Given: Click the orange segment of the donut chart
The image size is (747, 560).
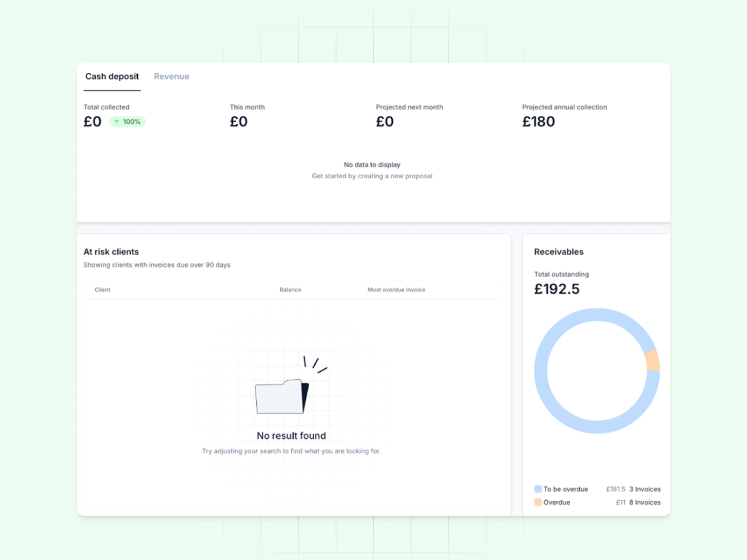Looking at the screenshot, I should coord(652,359).
